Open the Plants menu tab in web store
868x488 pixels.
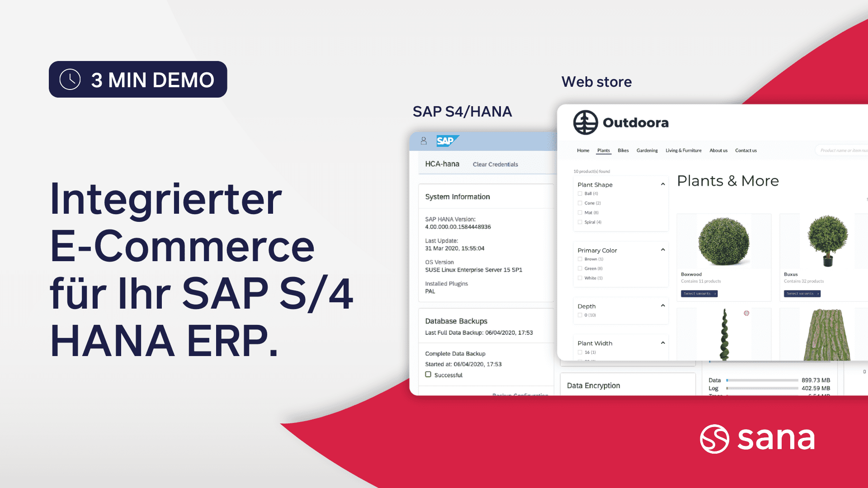click(x=604, y=150)
